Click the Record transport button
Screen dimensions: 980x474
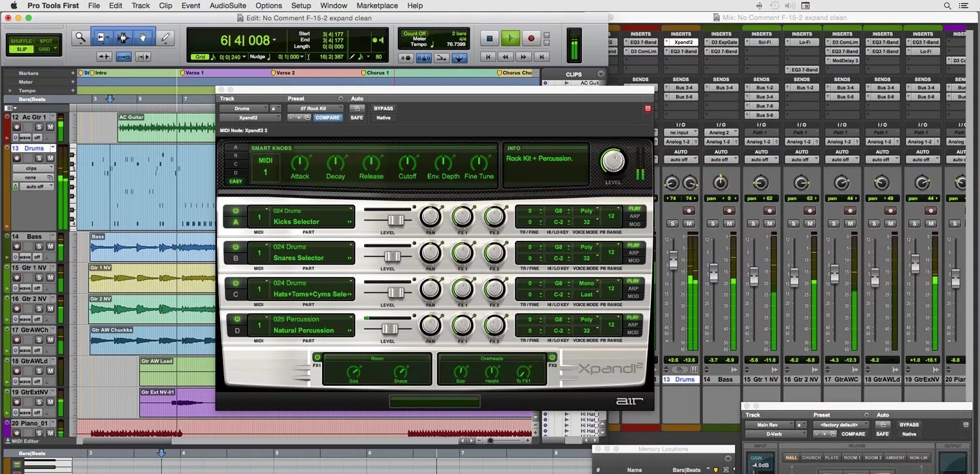coord(531,39)
